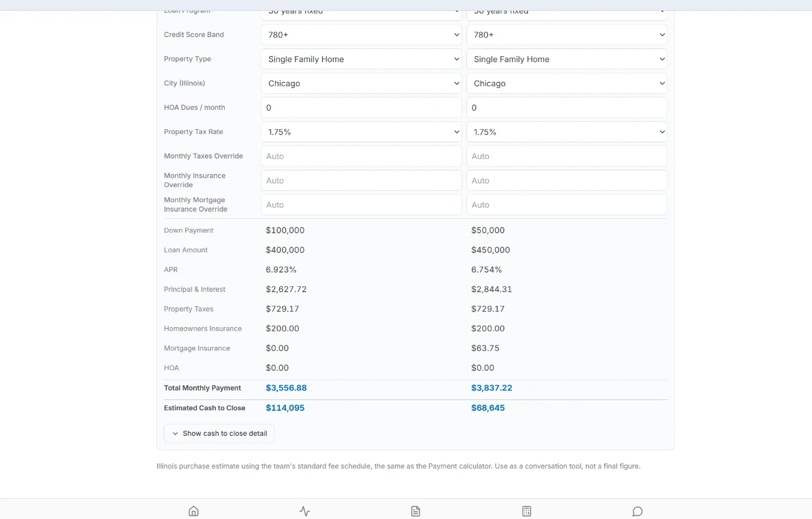Select the $2,844.31 Principal & Interest value

coord(492,289)
